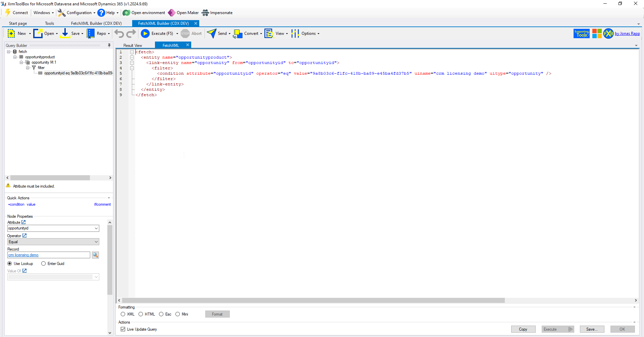This screenshot has width=644, height=337.
Task: Click the Open environment icon
Action: (126, 13)
